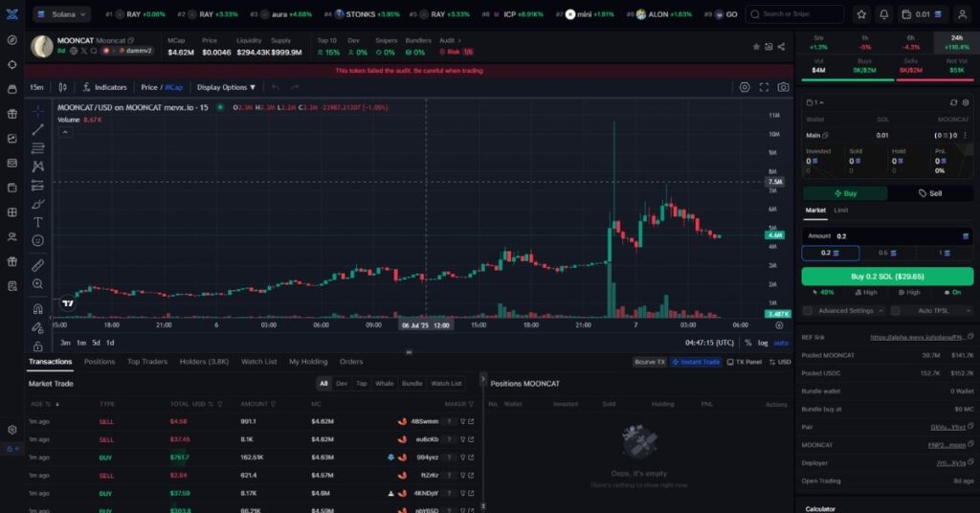Open the magnet mode drawing tool
Viewport: 980px width, 513px height.
coord(37,309)
